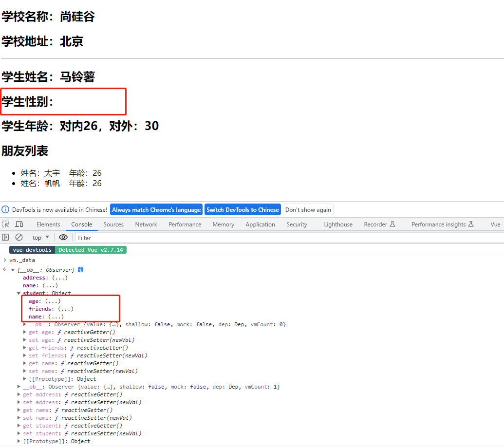
Task: Invoke getter for root name: (...)
Action: [50, 285]
